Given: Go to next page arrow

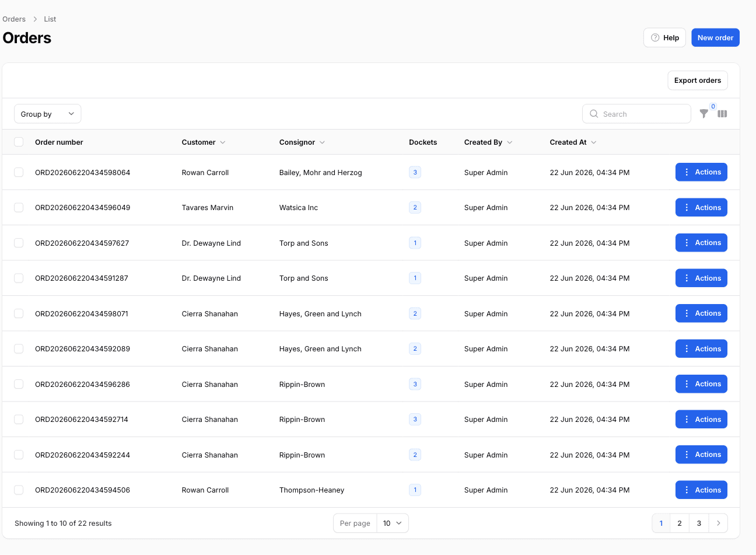Looking at the screenshot, I should pyautogui.click(x=718, y=523).
